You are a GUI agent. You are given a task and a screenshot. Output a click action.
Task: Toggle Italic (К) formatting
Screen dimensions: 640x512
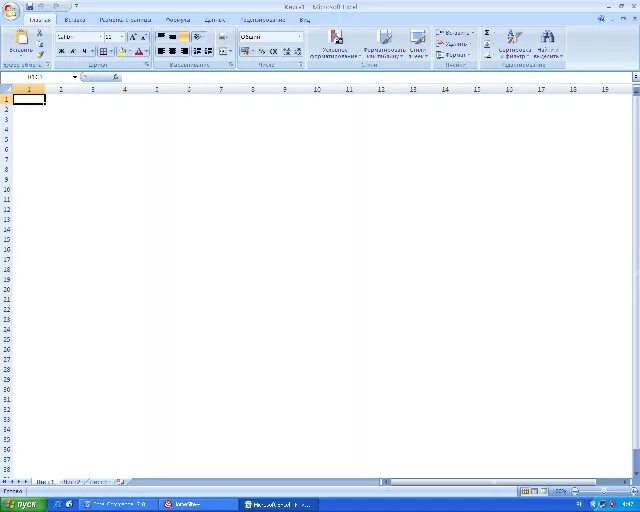click(73, 51)
